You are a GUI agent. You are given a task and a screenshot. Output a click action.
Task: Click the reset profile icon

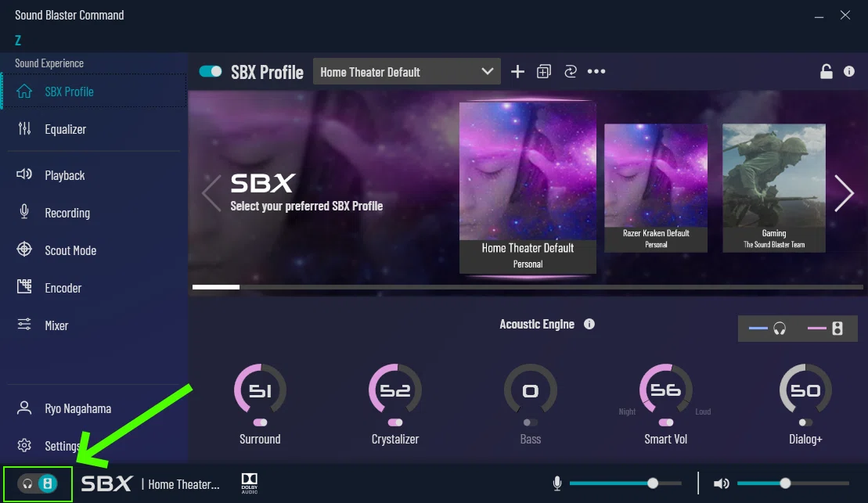coord(570,71)
